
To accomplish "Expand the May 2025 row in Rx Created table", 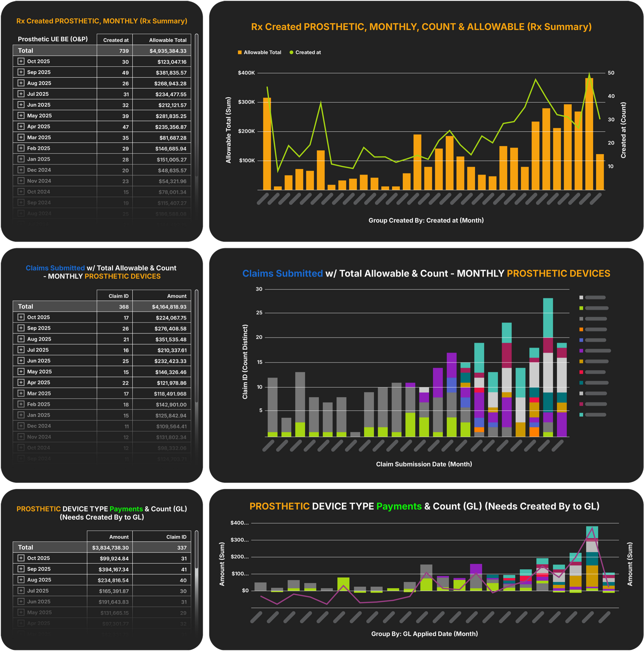I will [21, 115].
